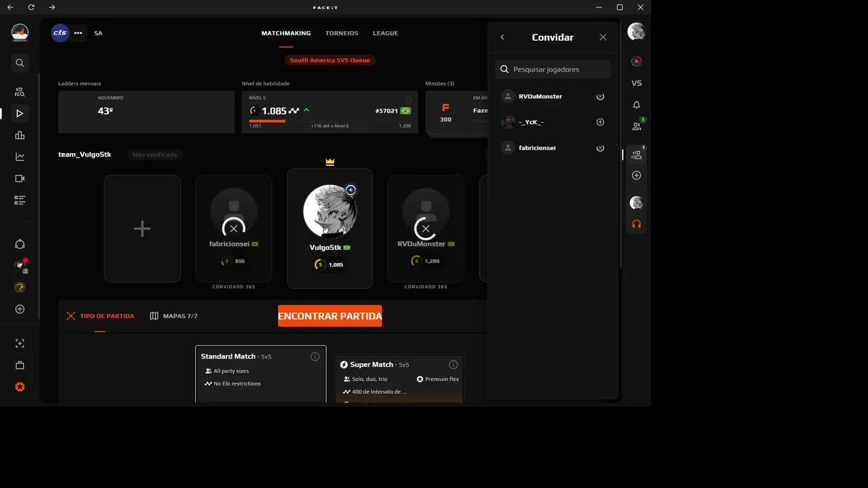Open the profile avatar at top of right bar

click(636, 31)
